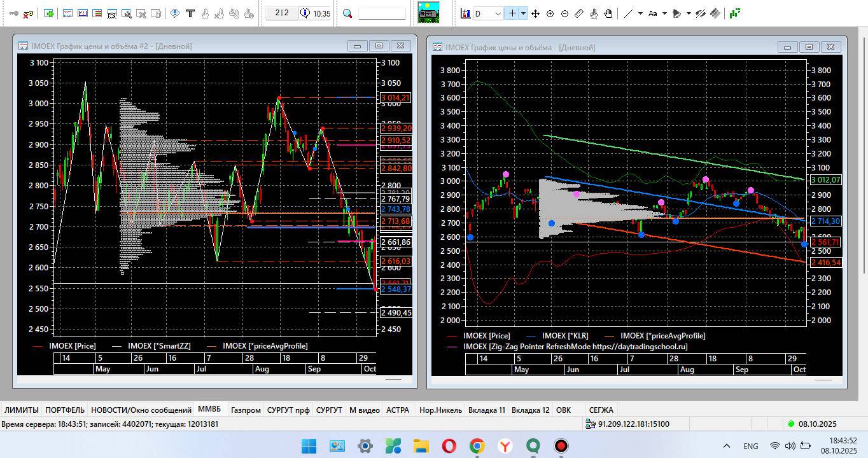868x458 pixels.
Task: Click the search input field in toolbar
Action: point(382,13)
